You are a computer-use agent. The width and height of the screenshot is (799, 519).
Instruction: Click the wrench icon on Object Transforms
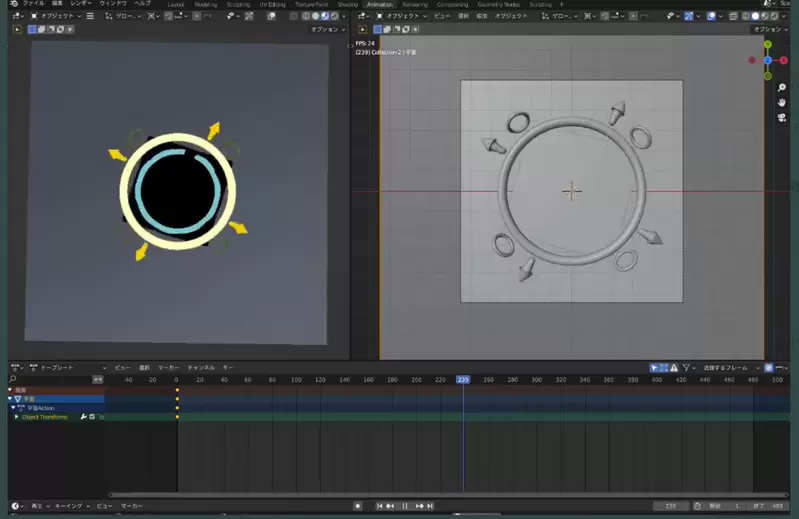[x=83, y=417]
